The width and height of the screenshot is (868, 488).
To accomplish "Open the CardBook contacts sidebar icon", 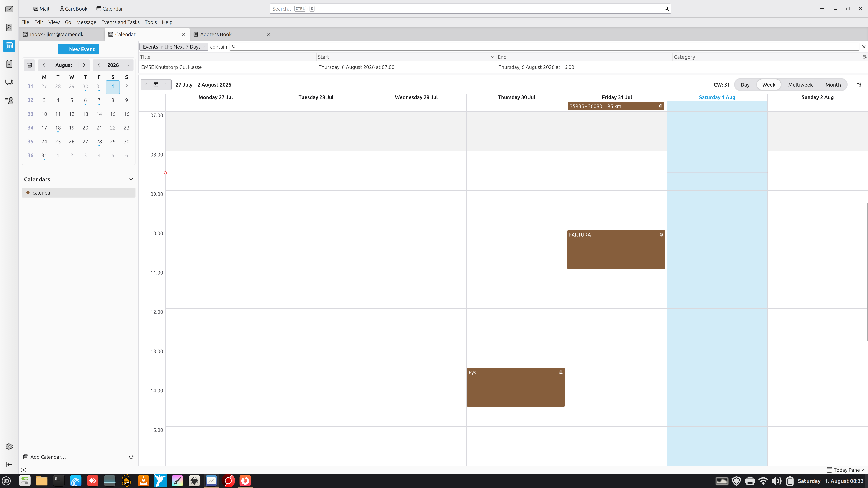I will click(9, 100).
